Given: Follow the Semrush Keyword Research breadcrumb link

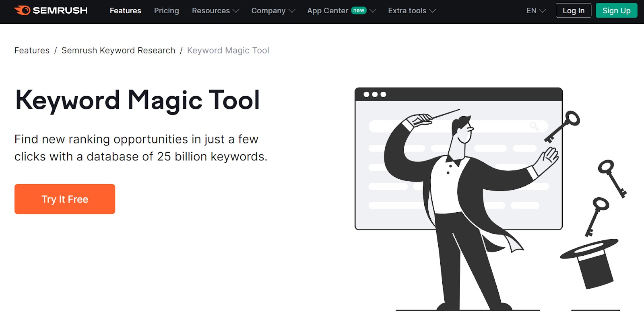Looking at the screenshot, I should pyautogui.click(x=118, y=51).
